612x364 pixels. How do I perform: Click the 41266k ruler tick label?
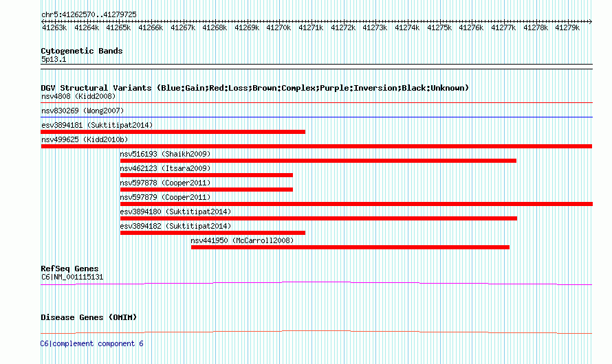click(151, 27)
